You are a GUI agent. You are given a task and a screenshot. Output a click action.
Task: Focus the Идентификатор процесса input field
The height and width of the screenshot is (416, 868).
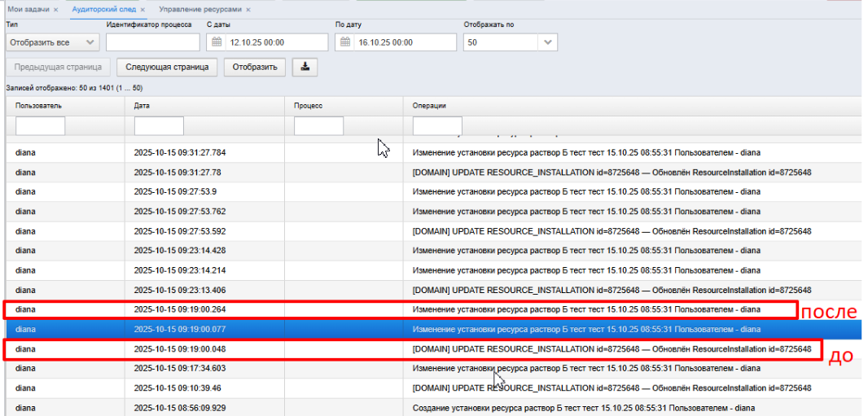coord(153,42)
